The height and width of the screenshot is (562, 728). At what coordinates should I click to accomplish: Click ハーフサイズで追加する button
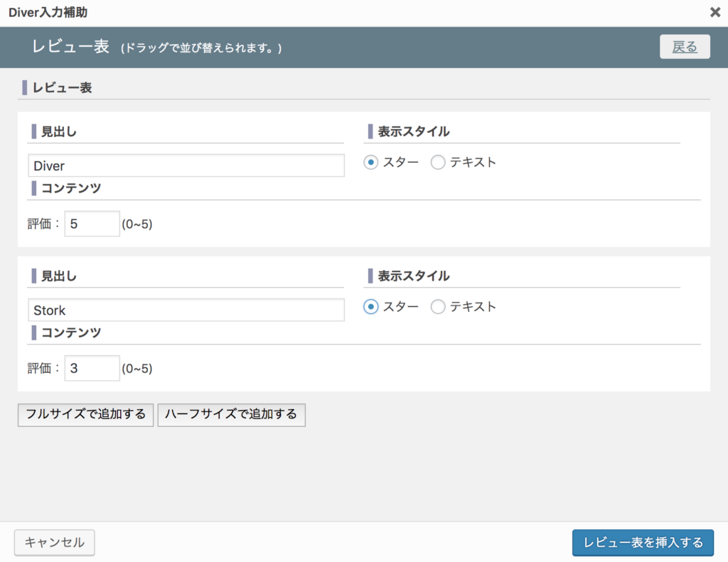(x=231, y=414)
